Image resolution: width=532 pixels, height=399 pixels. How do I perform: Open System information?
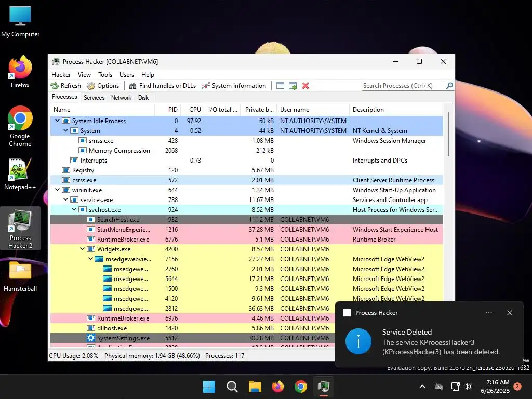(x=234, y=86)
